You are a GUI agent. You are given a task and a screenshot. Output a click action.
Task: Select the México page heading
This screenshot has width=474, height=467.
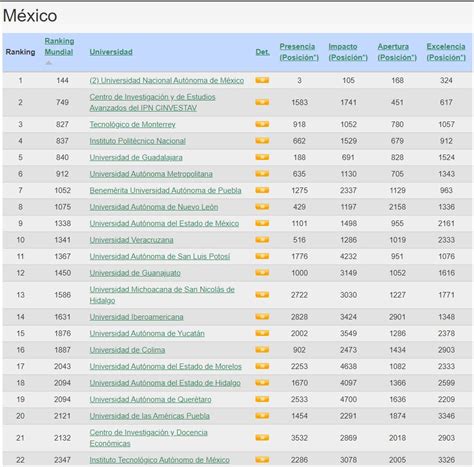click(30, 16)
